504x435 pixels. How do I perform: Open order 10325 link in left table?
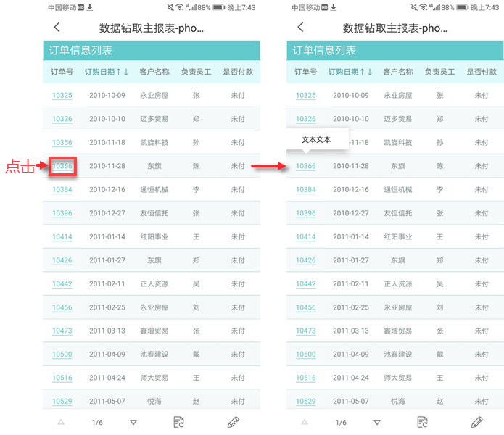click(x=62, y=96)
